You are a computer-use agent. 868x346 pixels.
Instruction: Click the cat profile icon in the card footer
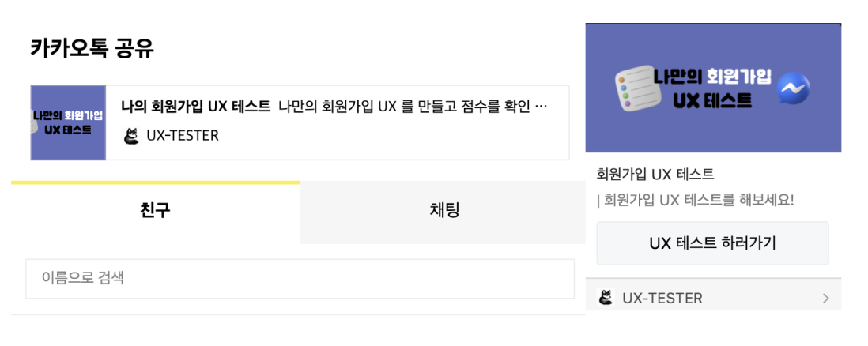[606, 298]
